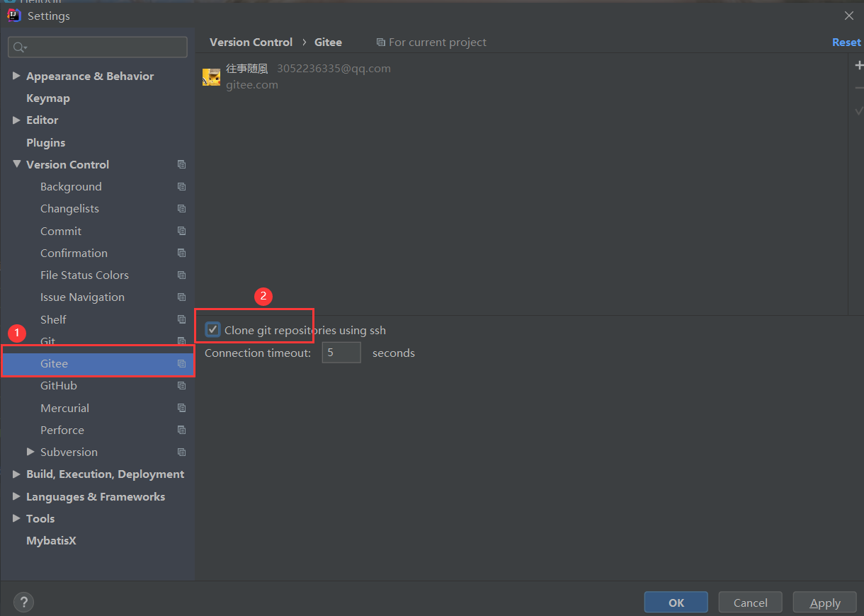
Task: Click Version Control breadcrumb
Action: click(251, 42)
